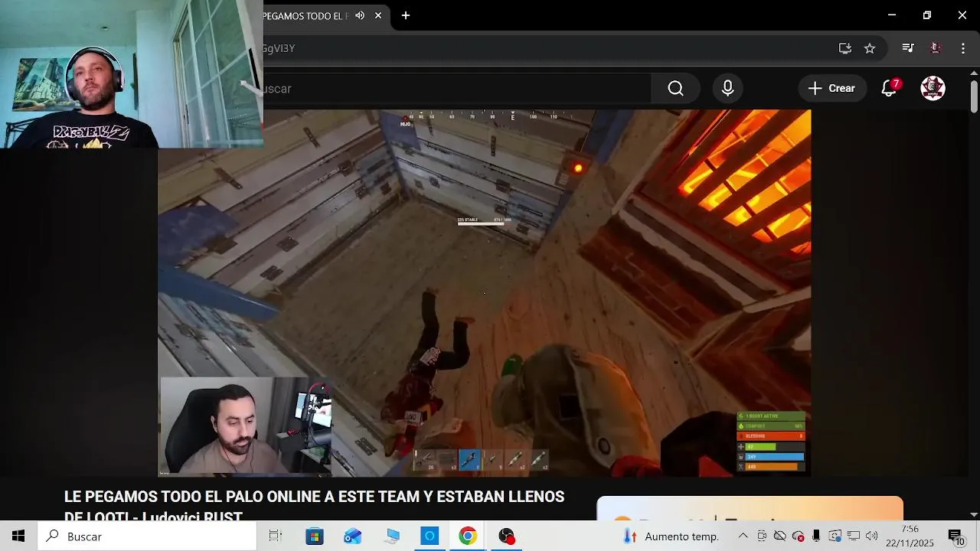Click the network tray icon
Viewport: 980px width, 551px height.
click(x=853, y=536)
